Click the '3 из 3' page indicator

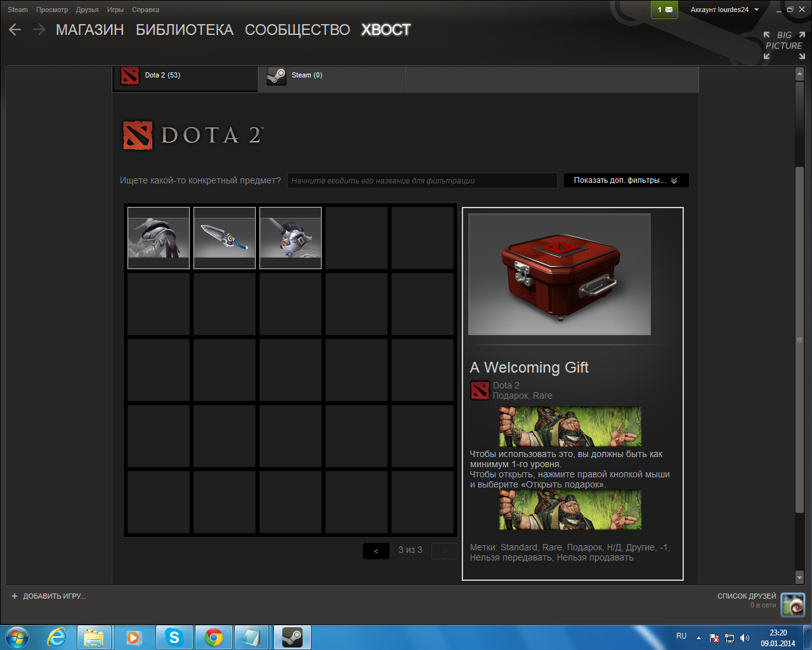pos(410,550)
